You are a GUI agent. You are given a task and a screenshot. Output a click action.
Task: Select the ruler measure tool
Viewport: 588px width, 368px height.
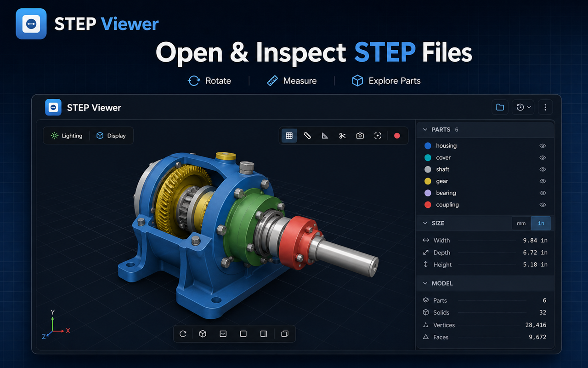coord(307,136)
